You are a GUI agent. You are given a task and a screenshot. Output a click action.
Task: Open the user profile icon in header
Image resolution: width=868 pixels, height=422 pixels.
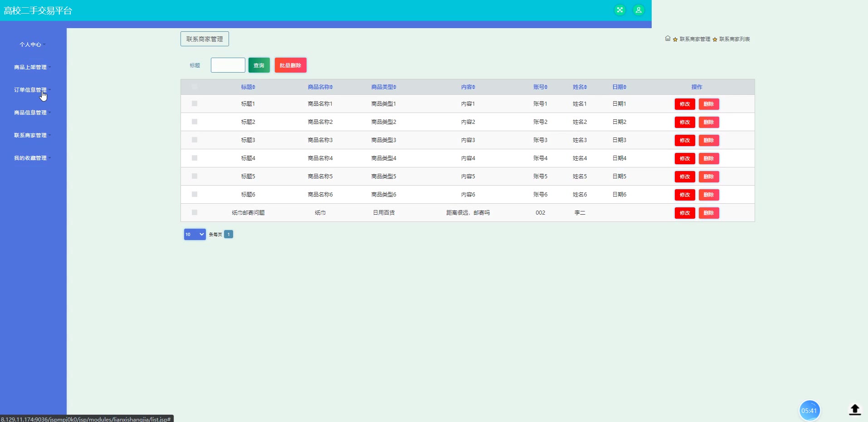click(639, 10)
